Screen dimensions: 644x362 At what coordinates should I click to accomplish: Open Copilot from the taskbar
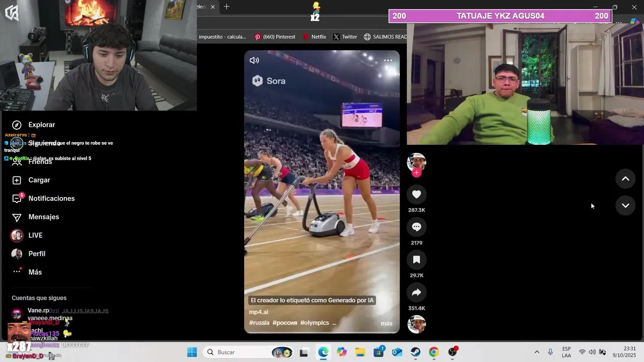342,352
